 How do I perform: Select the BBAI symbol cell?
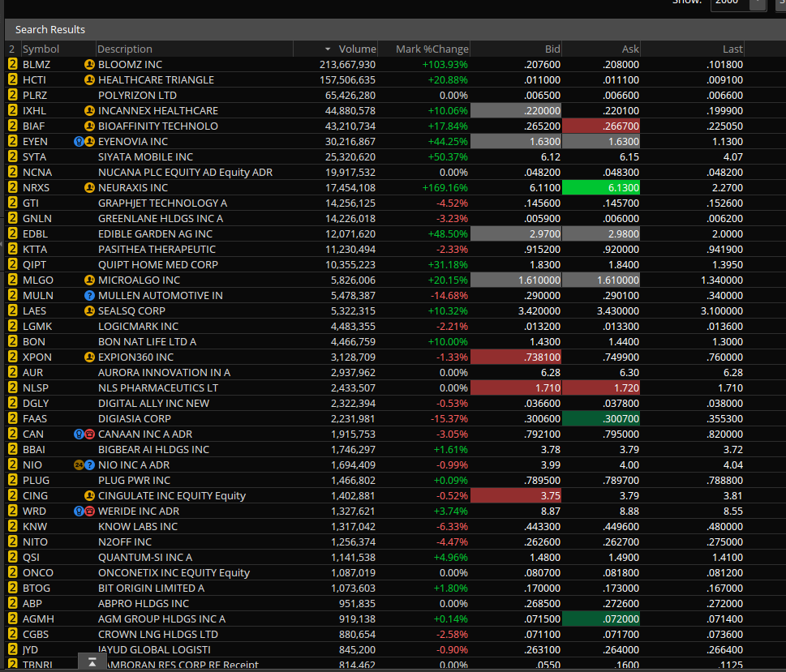[33, 450]
